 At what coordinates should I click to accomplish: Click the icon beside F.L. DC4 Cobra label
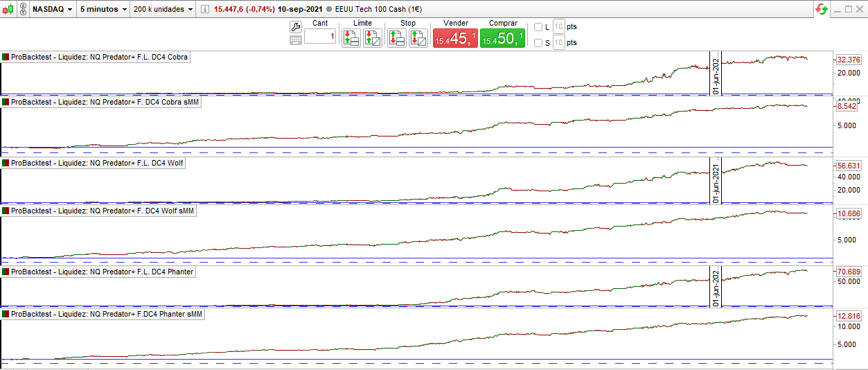[6, 58]
